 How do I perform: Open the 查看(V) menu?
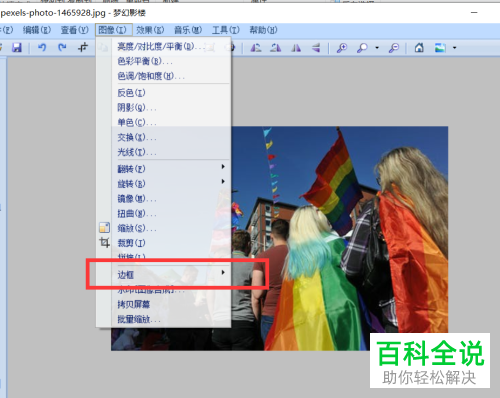(x=74, y=30)
